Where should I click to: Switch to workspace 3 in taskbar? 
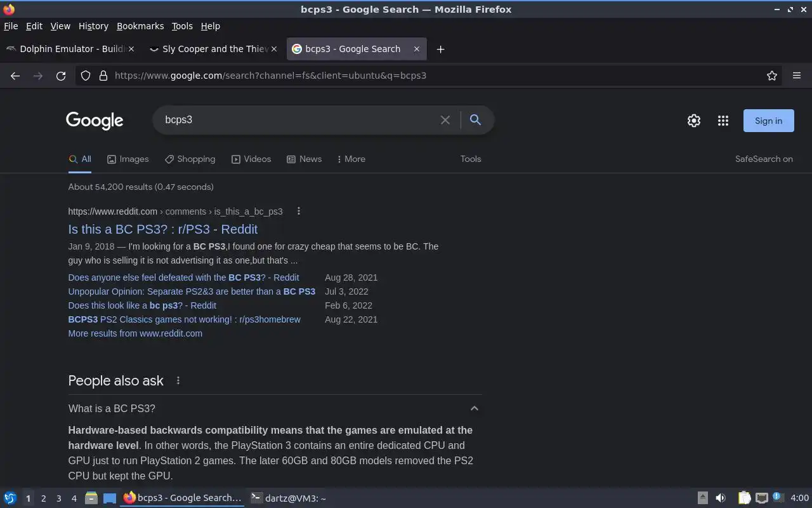coord(59,498)
